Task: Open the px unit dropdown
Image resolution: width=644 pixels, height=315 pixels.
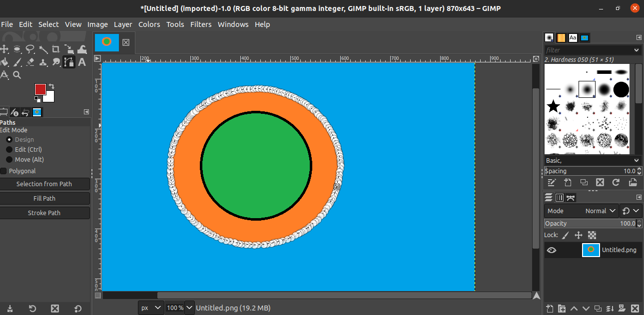Action: pos(151,308)
